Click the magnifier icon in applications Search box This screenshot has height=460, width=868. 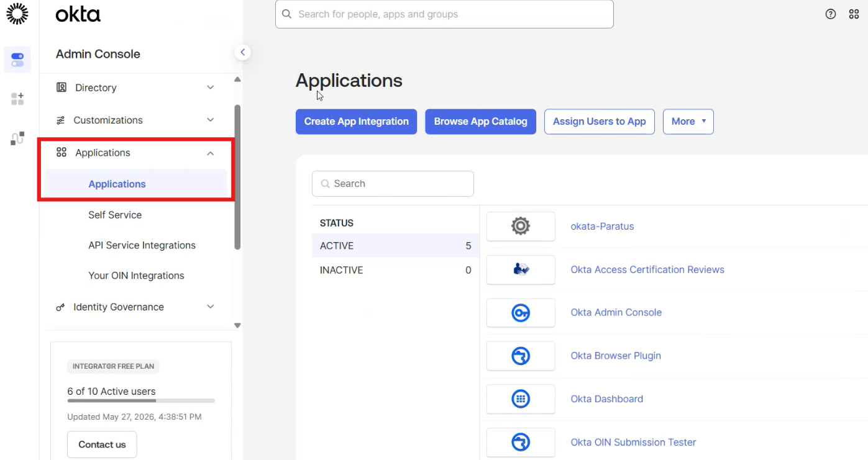[325, 184]
